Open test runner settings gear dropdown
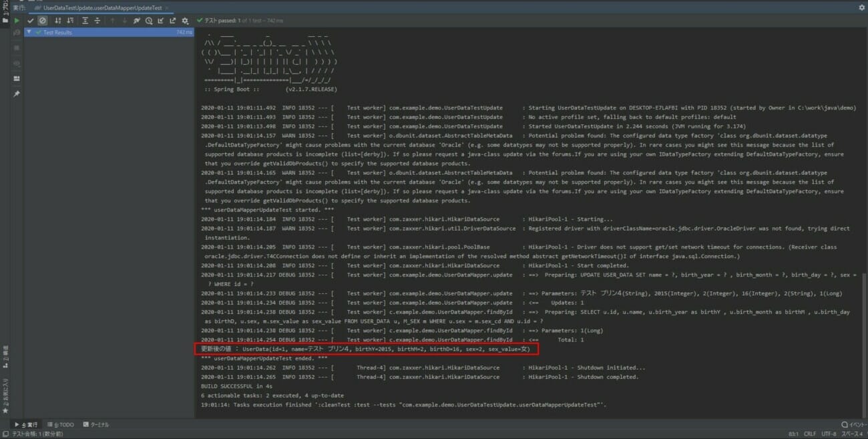Screen dimensions: 868x439 pyautogui.click(x=185, y=21)
